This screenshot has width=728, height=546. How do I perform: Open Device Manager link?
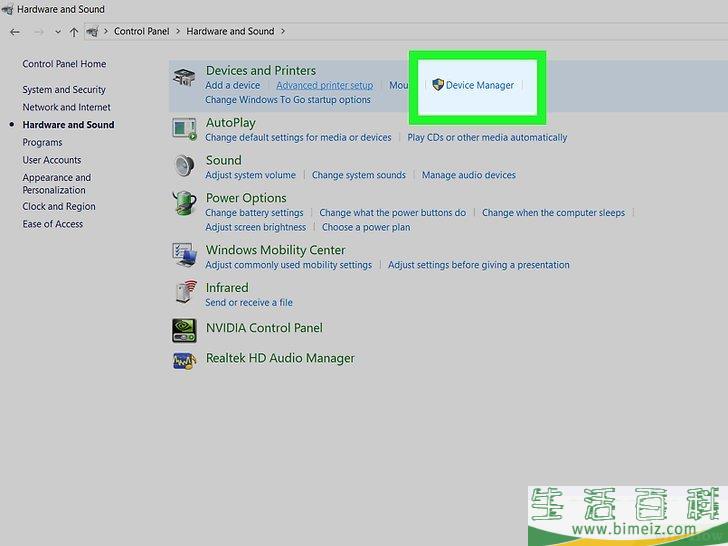click(479, 85)
